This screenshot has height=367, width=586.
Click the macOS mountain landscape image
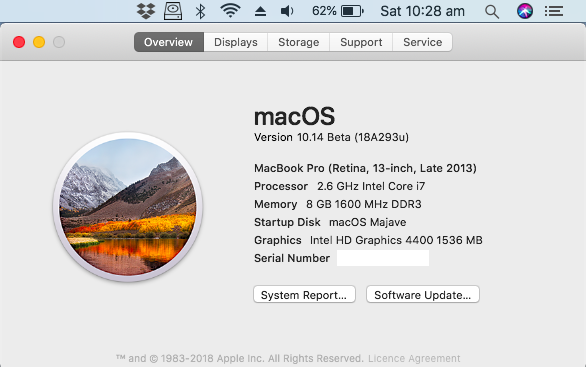click(128, 207)
